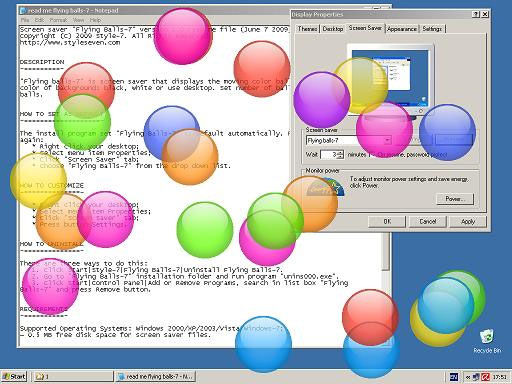The image size is (512, 384).
Task: Switch to the Appearance tab
Action: point(402,29)
